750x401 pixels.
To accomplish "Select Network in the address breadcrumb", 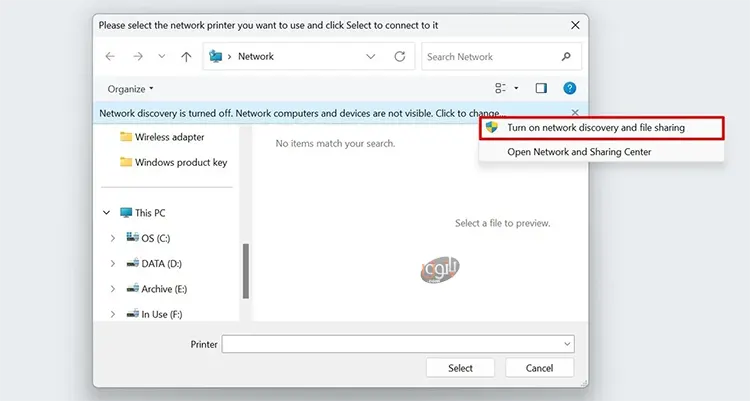I will click(x=256, y=56).
